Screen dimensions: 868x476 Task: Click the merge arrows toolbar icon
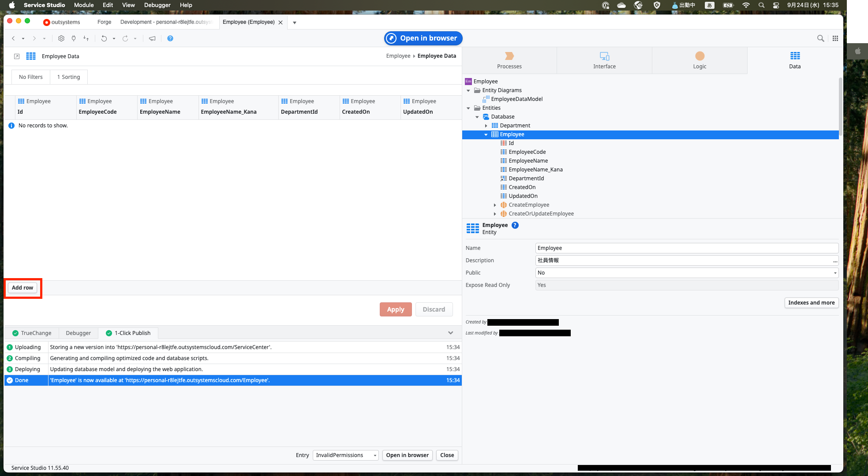click(86, 38)
